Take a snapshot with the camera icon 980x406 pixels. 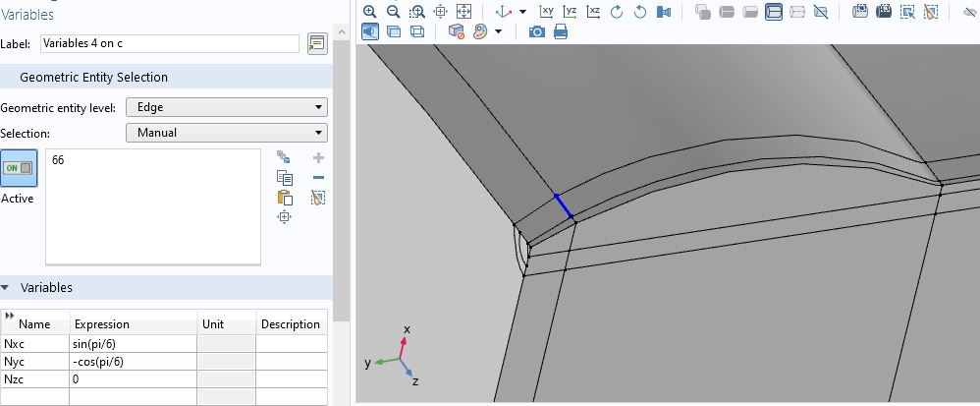(x=537, y=31)
